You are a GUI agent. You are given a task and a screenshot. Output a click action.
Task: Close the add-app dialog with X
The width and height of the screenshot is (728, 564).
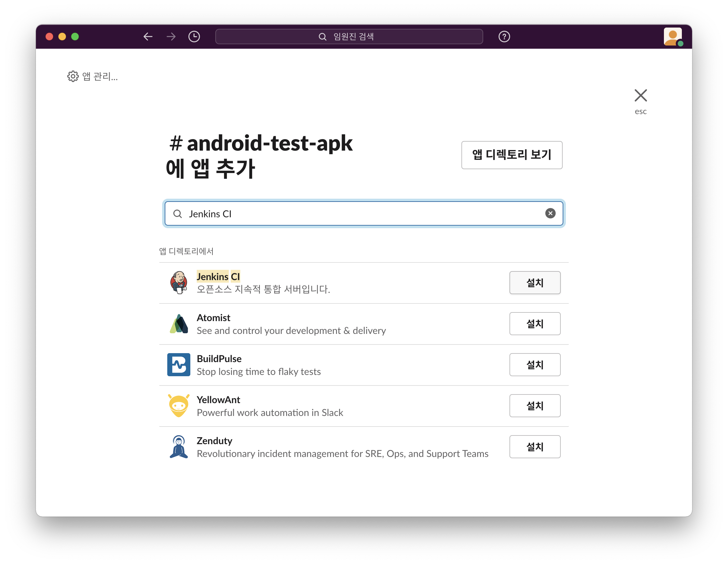click(x=640, y=96)
